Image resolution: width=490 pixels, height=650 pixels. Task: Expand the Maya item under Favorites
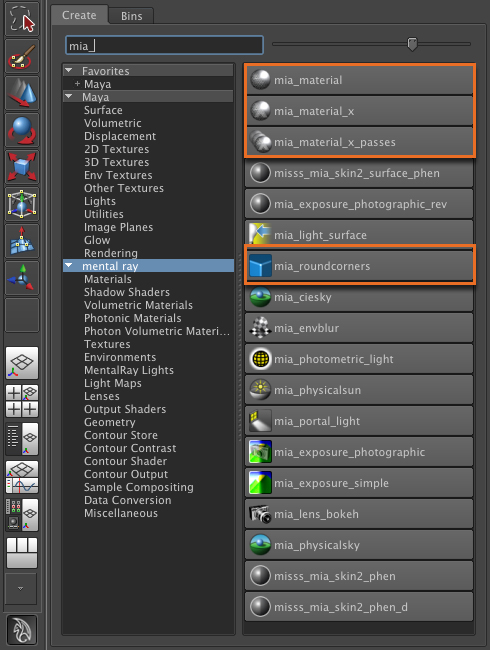77,84
